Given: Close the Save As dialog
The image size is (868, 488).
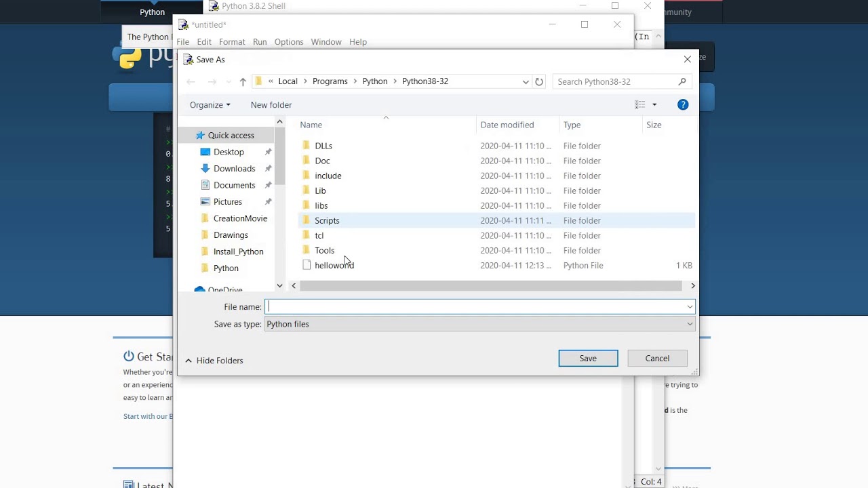Looking at the screenshot, I should (x=688, y=60).
